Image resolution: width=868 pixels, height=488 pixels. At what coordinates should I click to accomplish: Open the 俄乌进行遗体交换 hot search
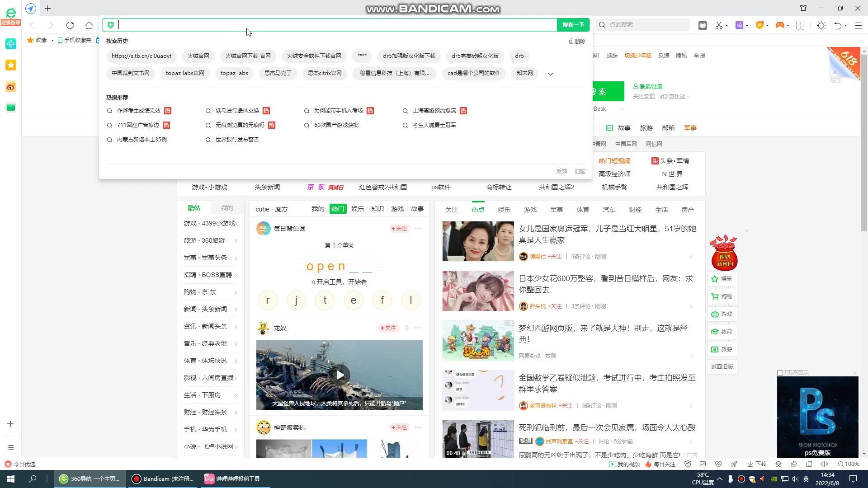[x=237, y=111]
